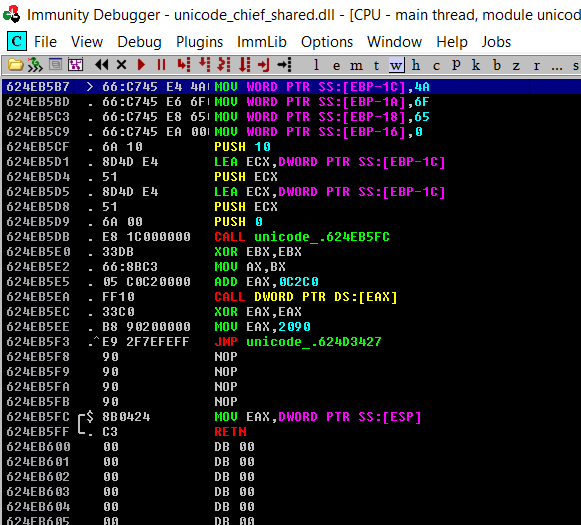This screenshot has height=525, width=581.
Task: Click the Execute till return icon
Action: click(x=263, y=65)
